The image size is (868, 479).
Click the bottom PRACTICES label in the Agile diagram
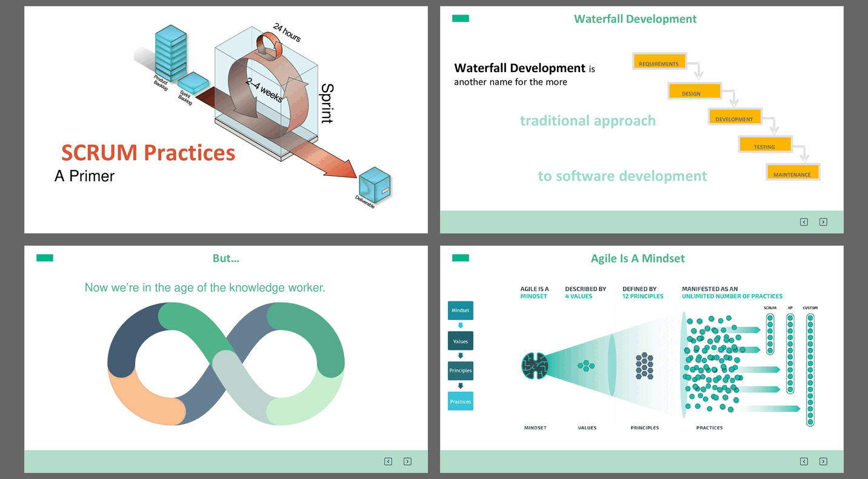[710, 428]
